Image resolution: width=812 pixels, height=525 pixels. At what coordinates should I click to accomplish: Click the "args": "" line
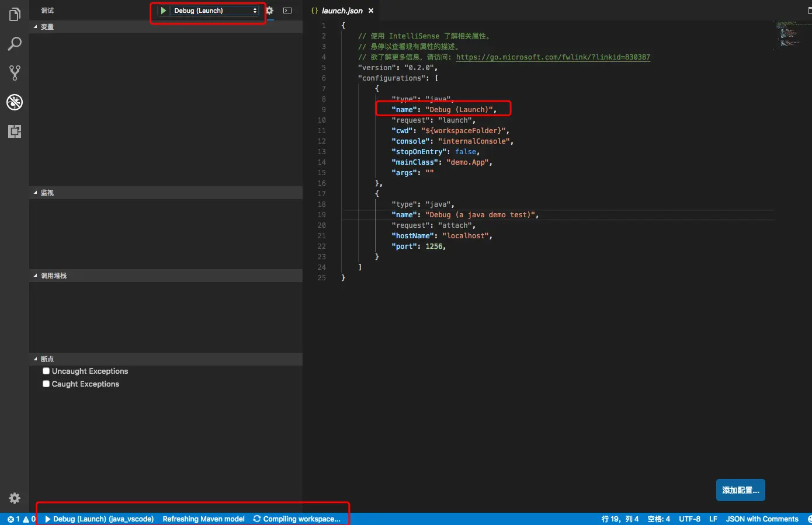point(412,173)
